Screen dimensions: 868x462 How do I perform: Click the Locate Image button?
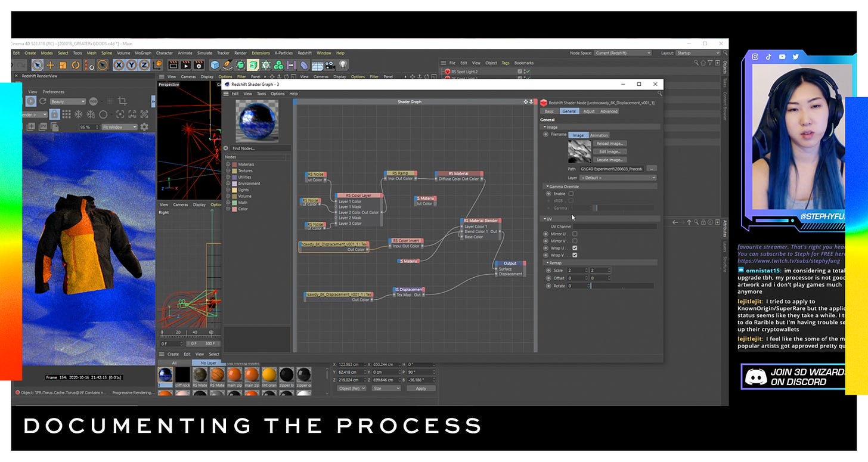click(x=609, y=160)
